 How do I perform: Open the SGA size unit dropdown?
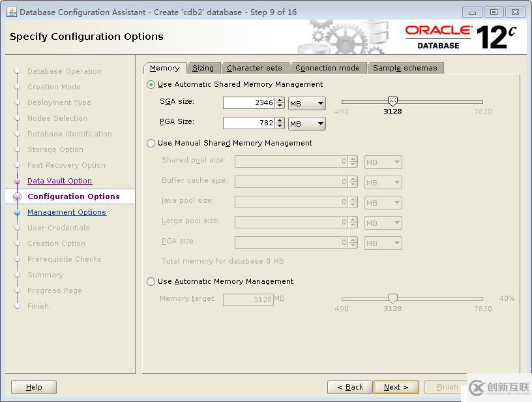pos(306,104)
